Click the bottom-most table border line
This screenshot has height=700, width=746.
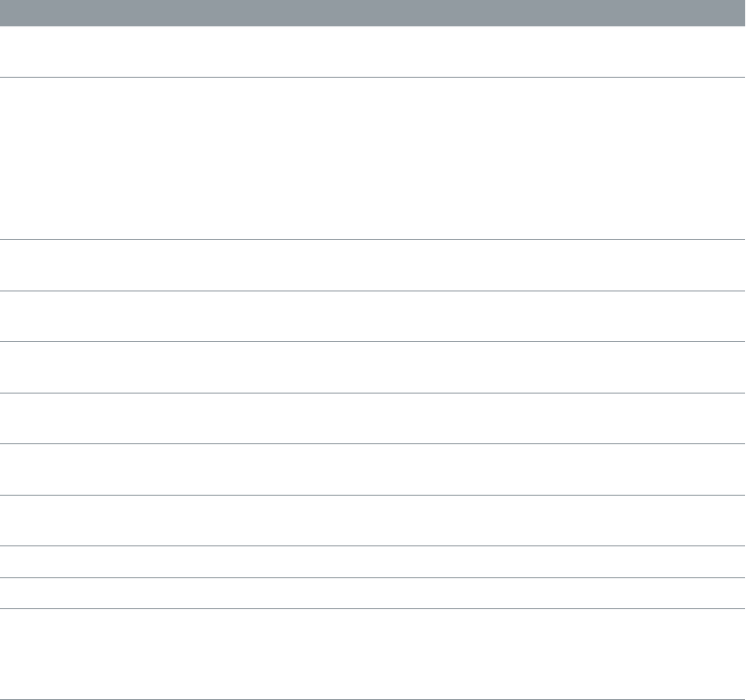[x=373, y=699]
